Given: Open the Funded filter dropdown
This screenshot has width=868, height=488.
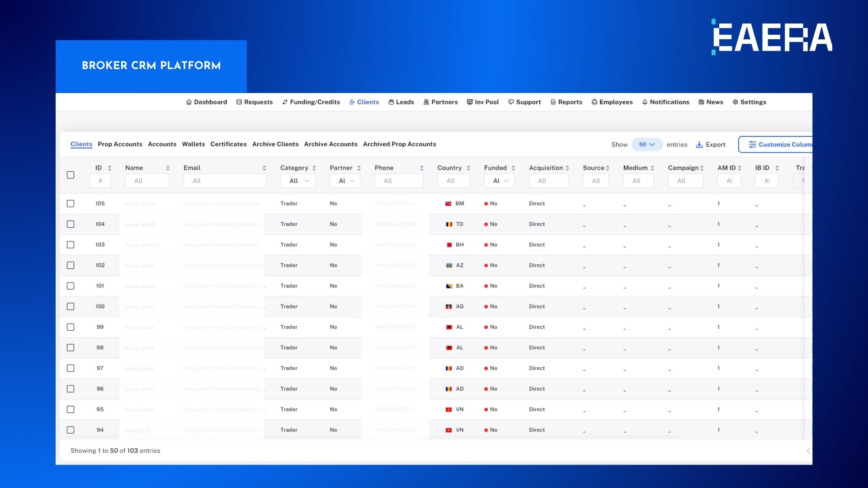Looking at the screenshot, I should click(500, 181).
